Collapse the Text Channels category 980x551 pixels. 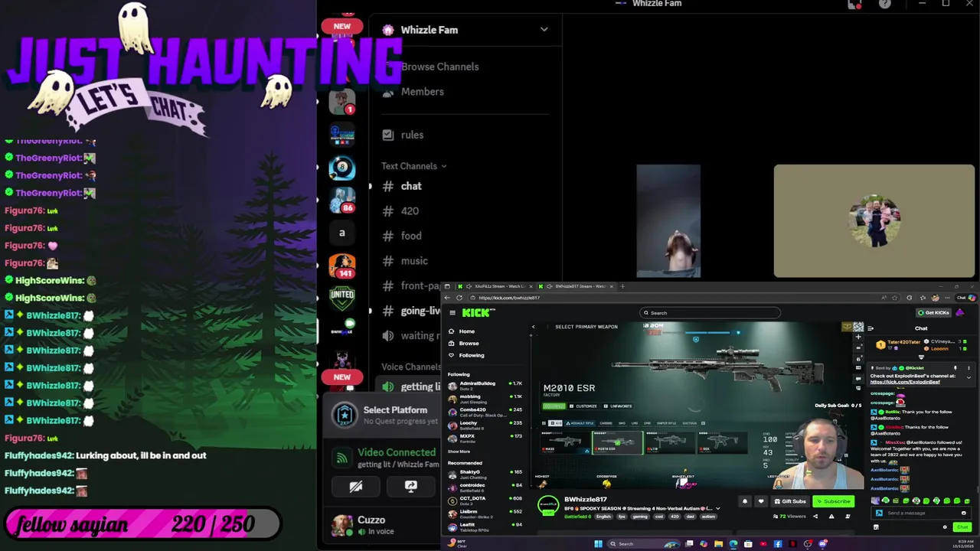[x=413, y=166]
